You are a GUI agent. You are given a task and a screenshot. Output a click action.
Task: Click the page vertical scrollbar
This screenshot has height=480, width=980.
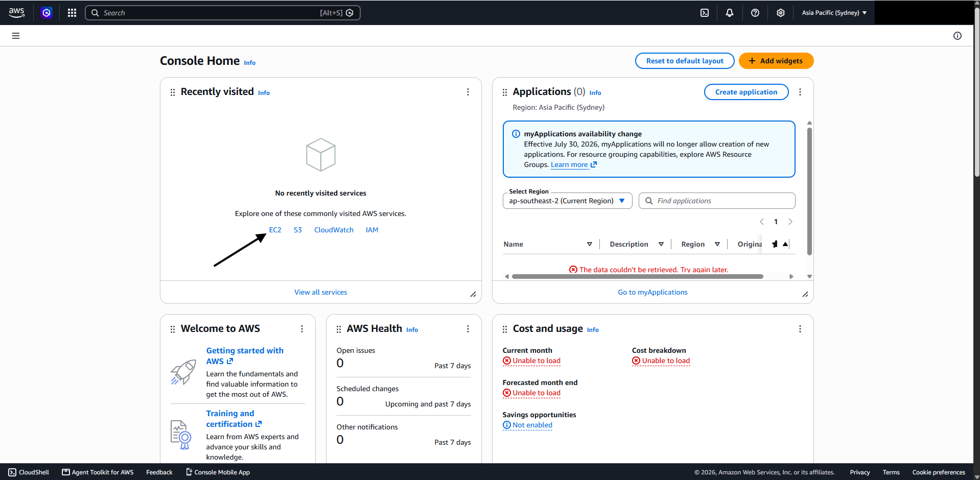pyautogui.click(x=977, y=92)
